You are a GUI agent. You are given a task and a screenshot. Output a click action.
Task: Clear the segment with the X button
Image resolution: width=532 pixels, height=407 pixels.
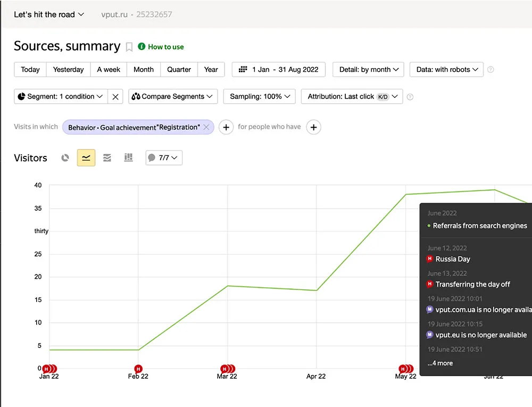(x=115, y=97)
